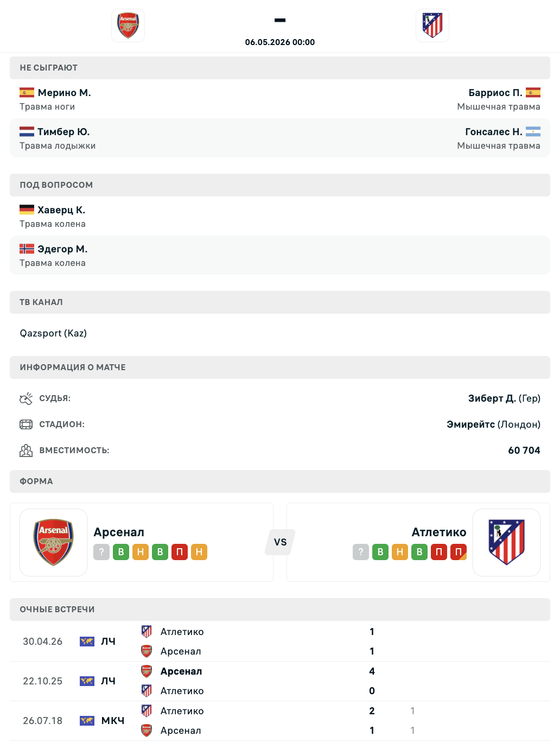Open the large Arsenal crest in the ФОРМА section
The height and width of the screenshot is (749, 560).
54,542
